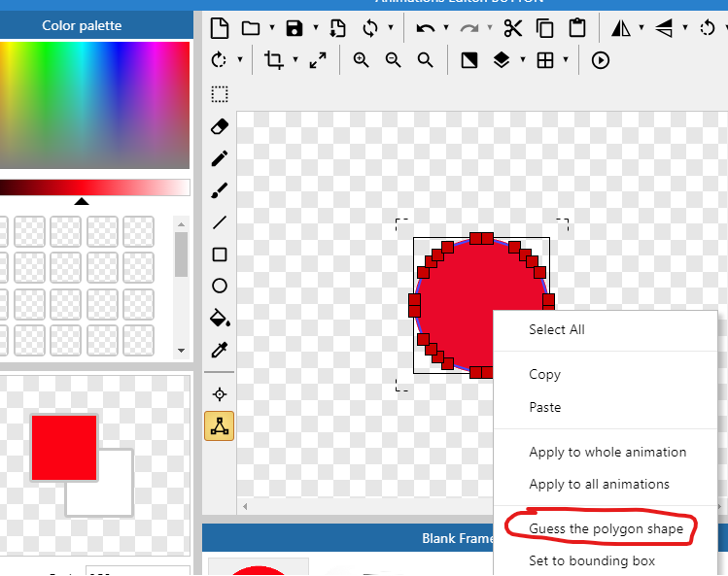Select Guess the polygon shape
Viewport: 728px width, 576px height.
[x=606, y=528]
